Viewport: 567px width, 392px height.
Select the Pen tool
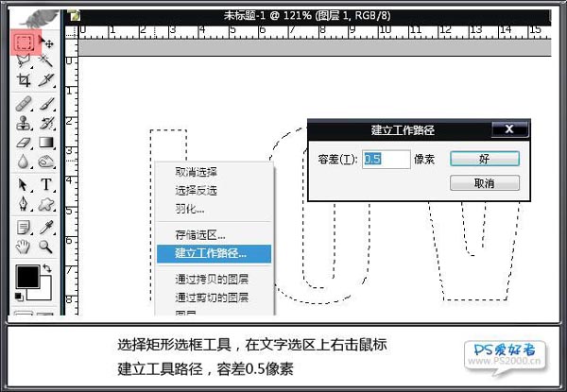25,204
